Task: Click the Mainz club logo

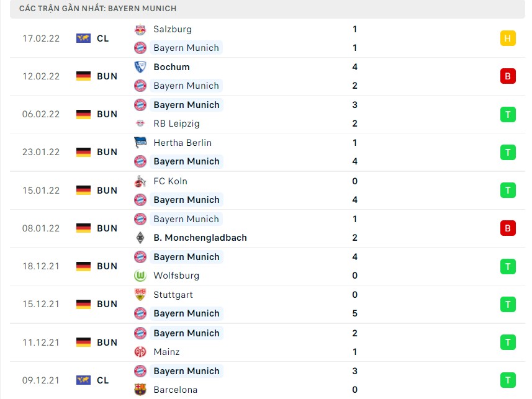Action: click(x=140, y=352)
